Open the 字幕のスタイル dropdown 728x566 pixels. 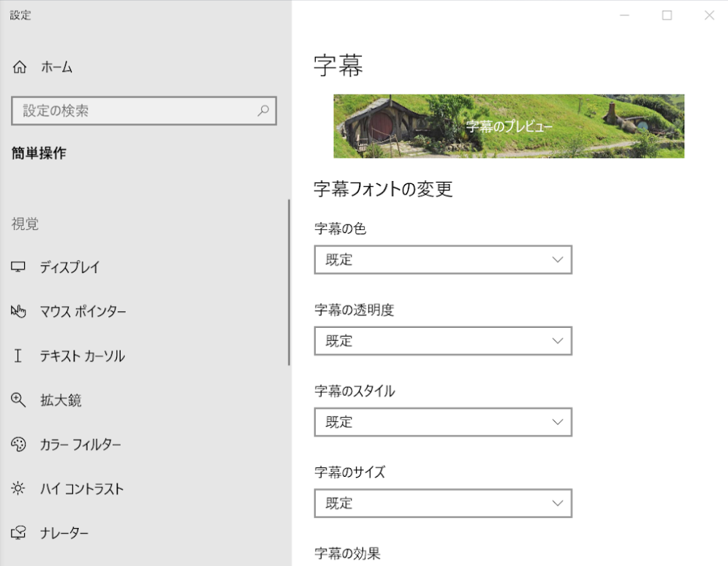pyautogui.click(x=443, y=422)
